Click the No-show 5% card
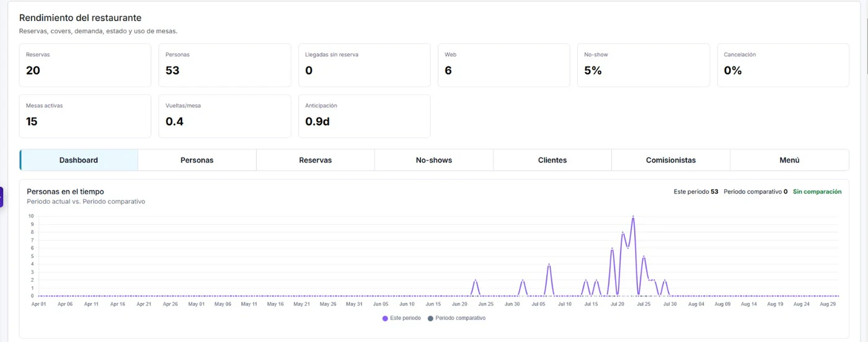This screenshot has height=342, width=868. (644, 65)
